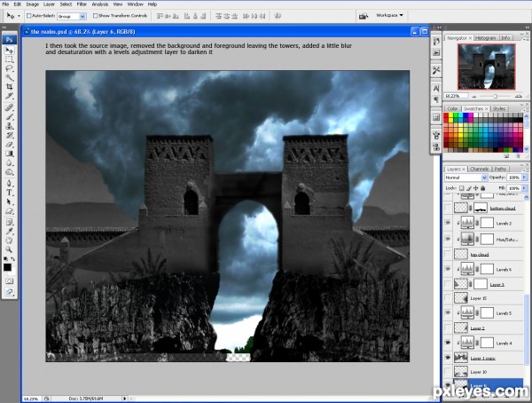Select the Notes tool
Image resolution: width=532 pixels, height=403 pixels.
[x=9, y=222]
